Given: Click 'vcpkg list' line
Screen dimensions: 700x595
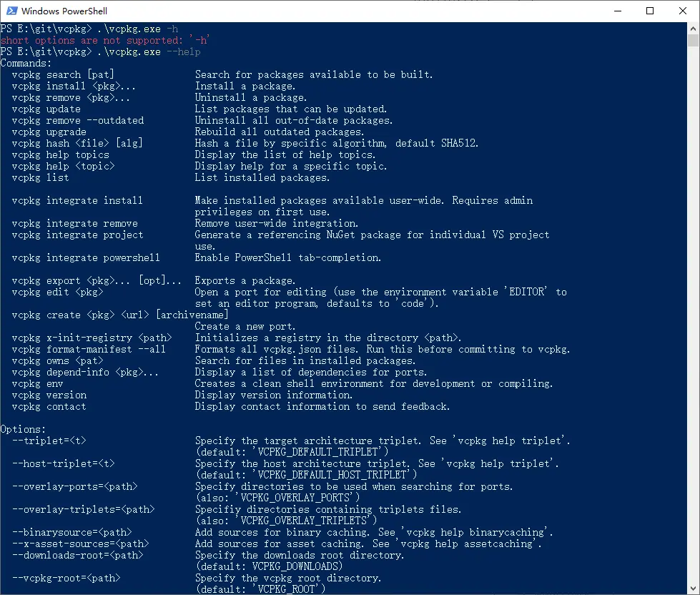Looking at the screenshot, I should pos(41,177).
